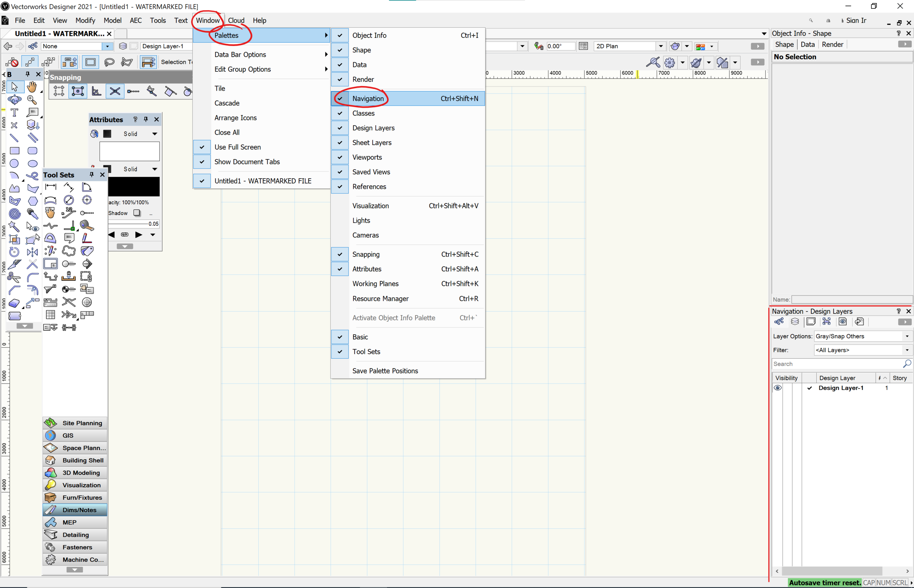Screen dimensions: 914x588
Task: Click the disabled selection mode icon
Action: 12,62
